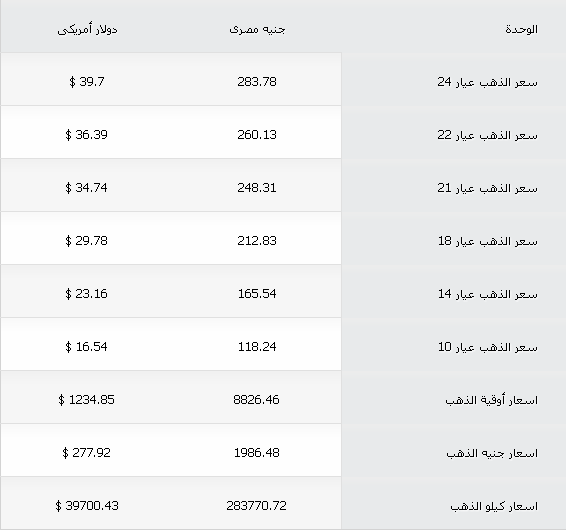The height and width of the screenshot is (530, 566).
Task: Select the جنيه مصرى column header
Action: [257, 29]
